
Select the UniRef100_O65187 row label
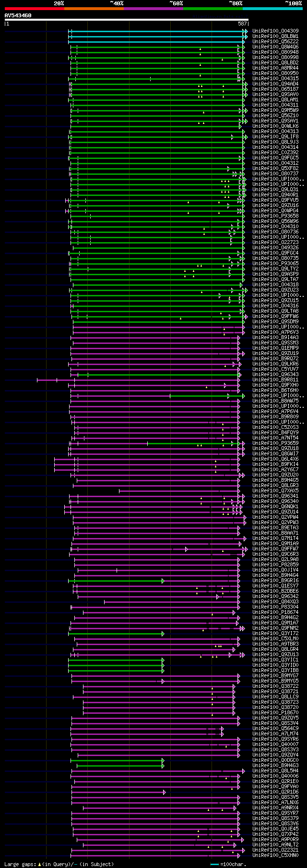pyautogui.click(x=275, y=89)
